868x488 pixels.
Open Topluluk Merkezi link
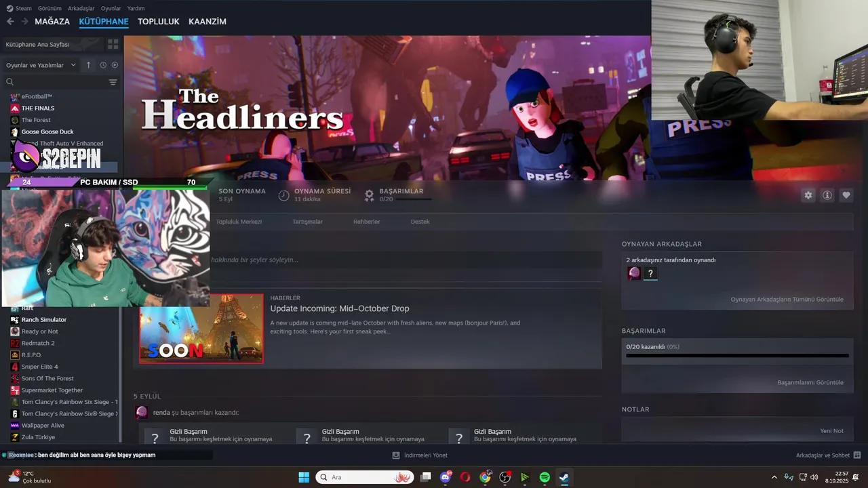point(239,222)
